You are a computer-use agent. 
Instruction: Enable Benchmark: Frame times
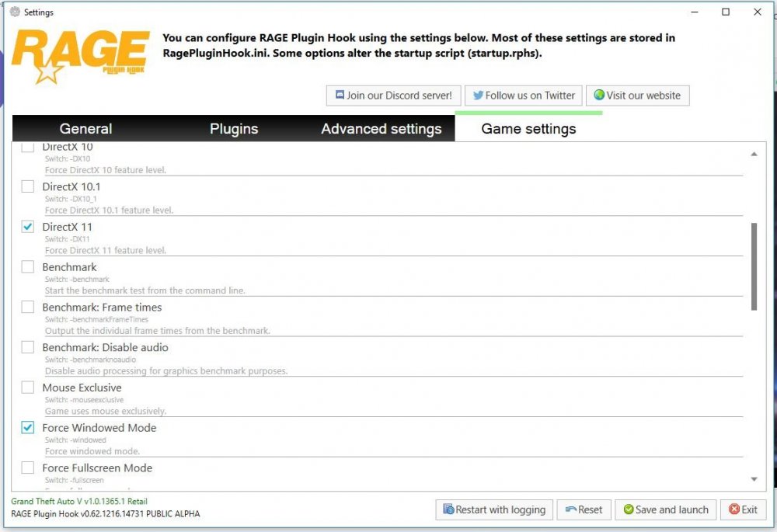tap(28, 307)
